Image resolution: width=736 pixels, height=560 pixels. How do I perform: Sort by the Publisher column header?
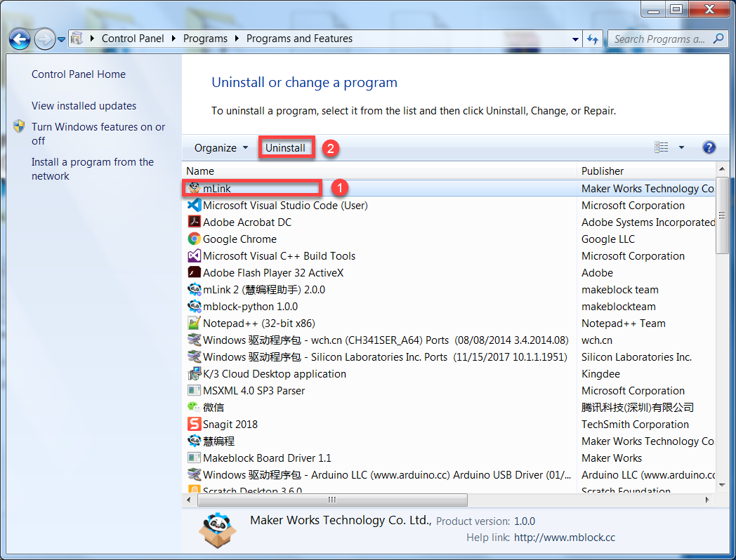pos(646,171)
